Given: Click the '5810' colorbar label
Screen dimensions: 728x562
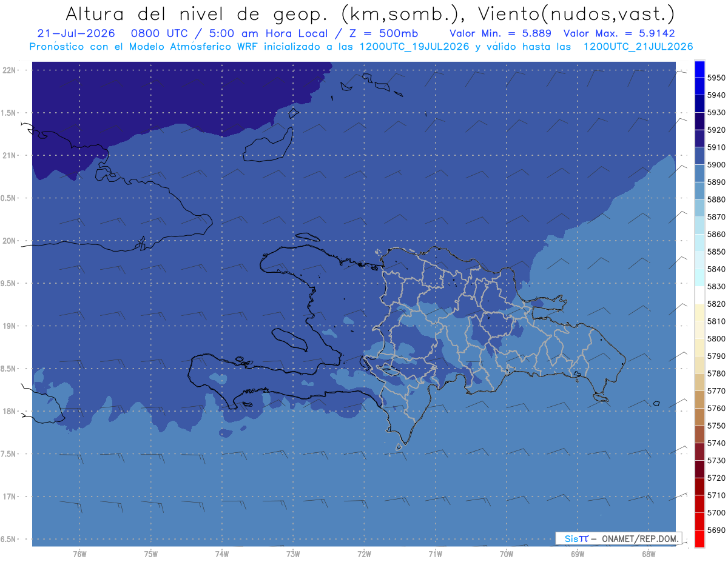Looking at the screenshot, I should pyautogui.click(x=716, y=321).
